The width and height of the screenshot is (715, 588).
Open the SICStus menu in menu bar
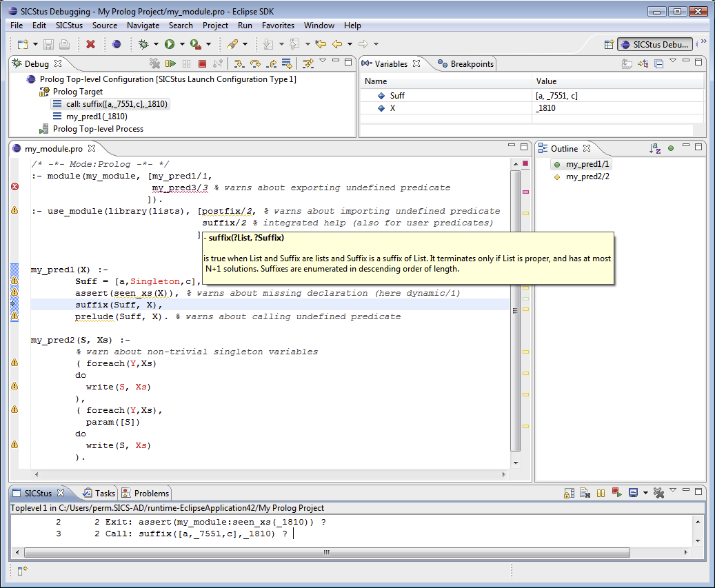coord(69,26)
